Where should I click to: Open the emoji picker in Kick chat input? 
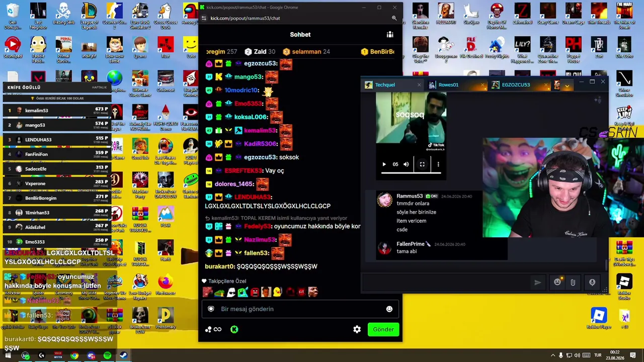(x=389, y=309)
